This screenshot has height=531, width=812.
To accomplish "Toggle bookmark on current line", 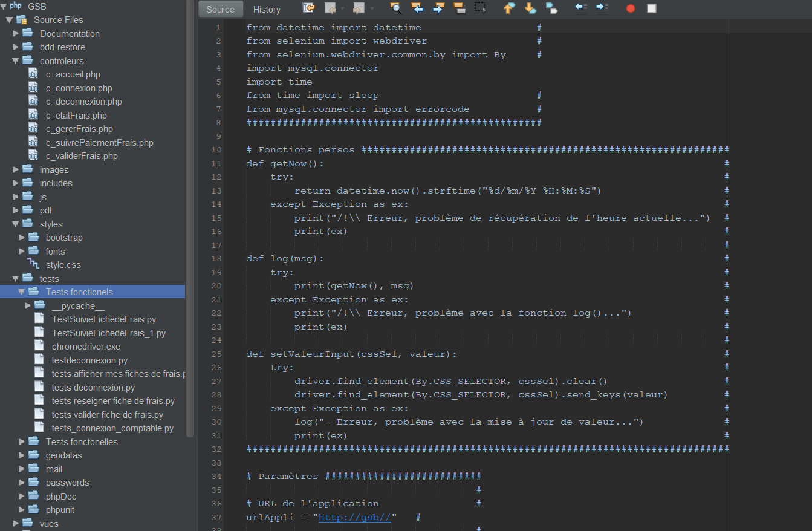I will (x=551, y=8).
